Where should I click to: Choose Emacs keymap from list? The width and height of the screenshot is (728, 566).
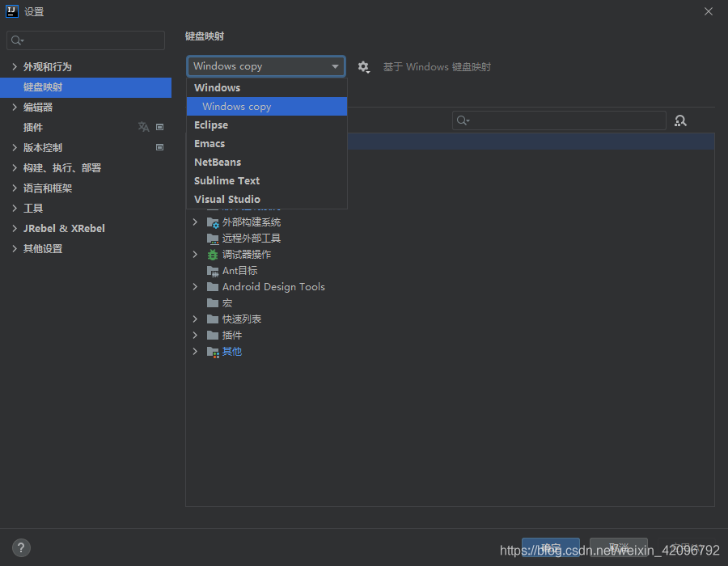point(266,143)
